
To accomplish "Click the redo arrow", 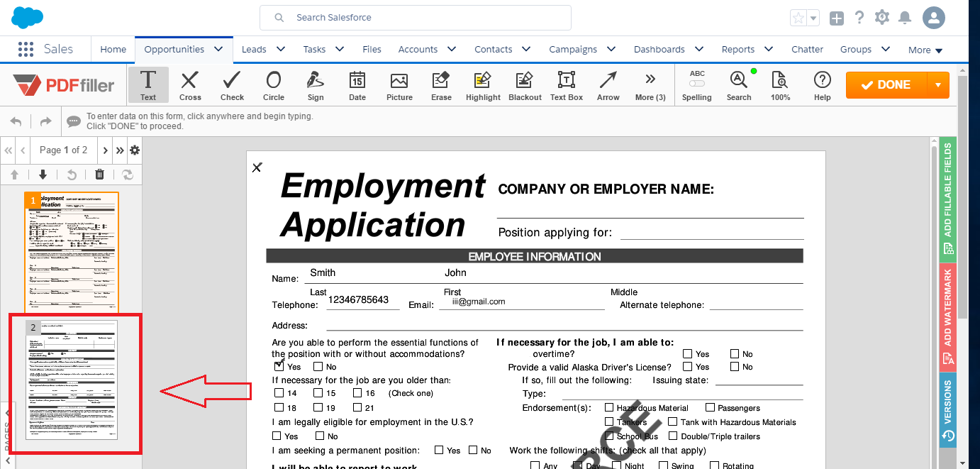I will point(45,121).
